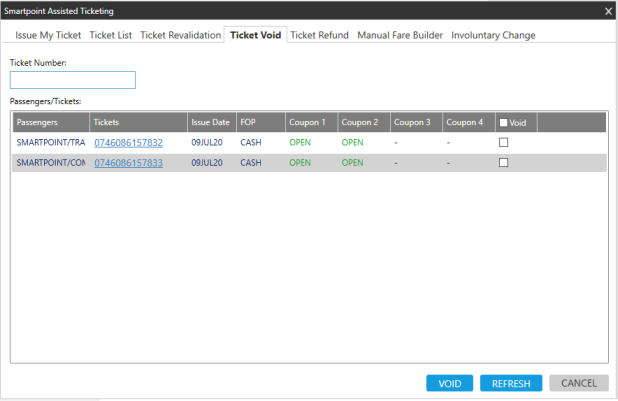Toggle the select-all Void header checkbox

[503, 123]
